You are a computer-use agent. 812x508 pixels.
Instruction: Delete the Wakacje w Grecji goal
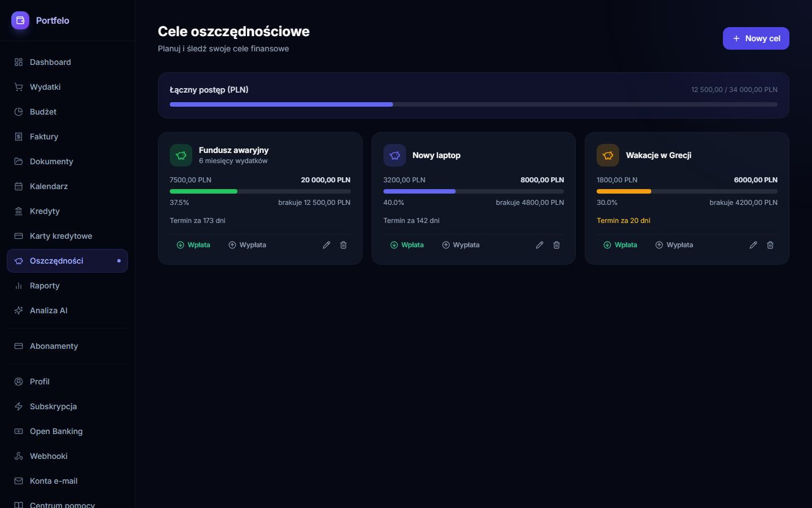770,245
